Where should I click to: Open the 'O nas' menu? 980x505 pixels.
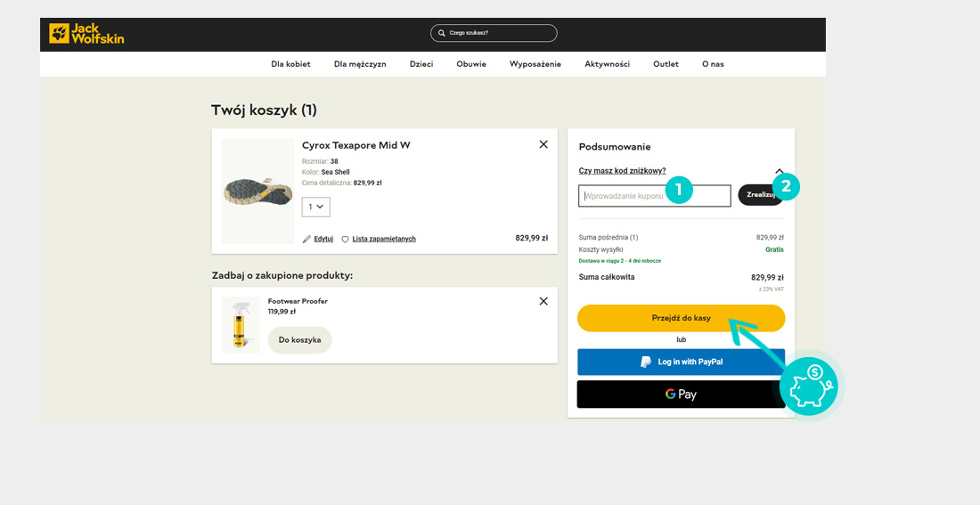[713, 64]
